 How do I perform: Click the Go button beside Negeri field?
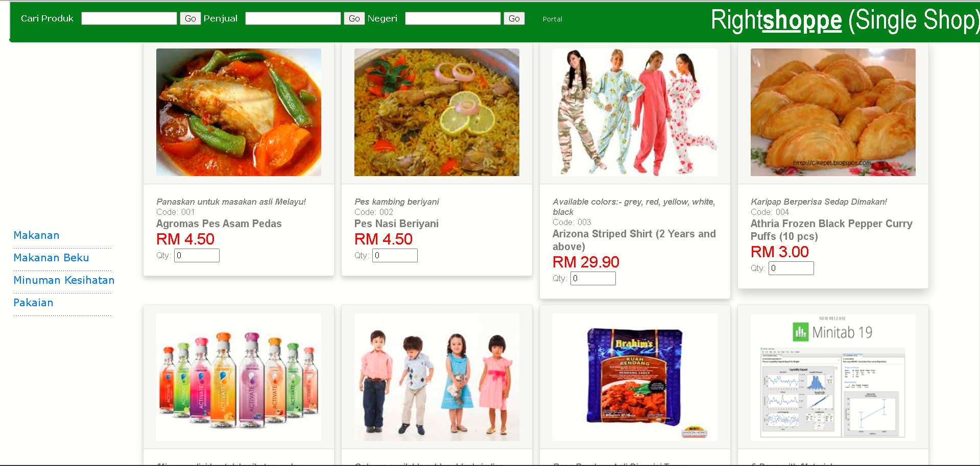coord(514,18)
